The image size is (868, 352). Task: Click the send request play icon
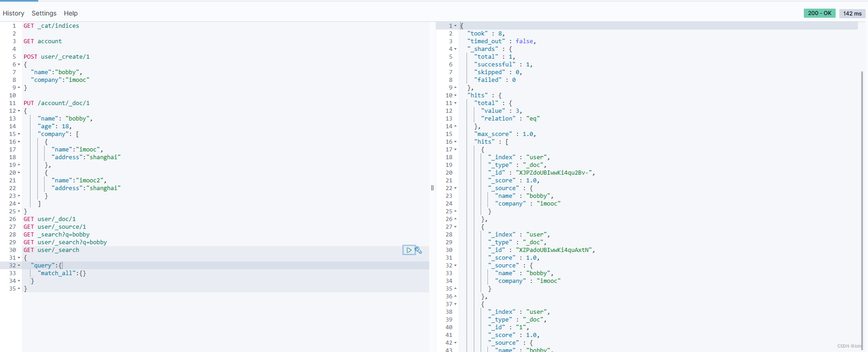[409, 250]
